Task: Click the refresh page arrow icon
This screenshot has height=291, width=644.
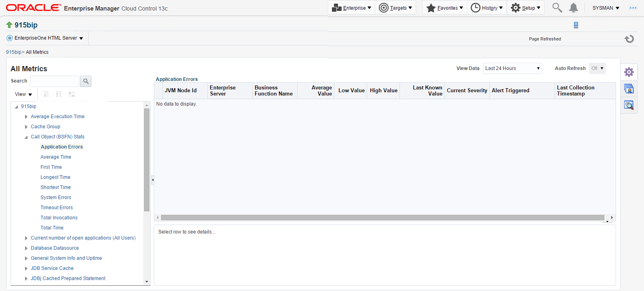Action: 629,39
